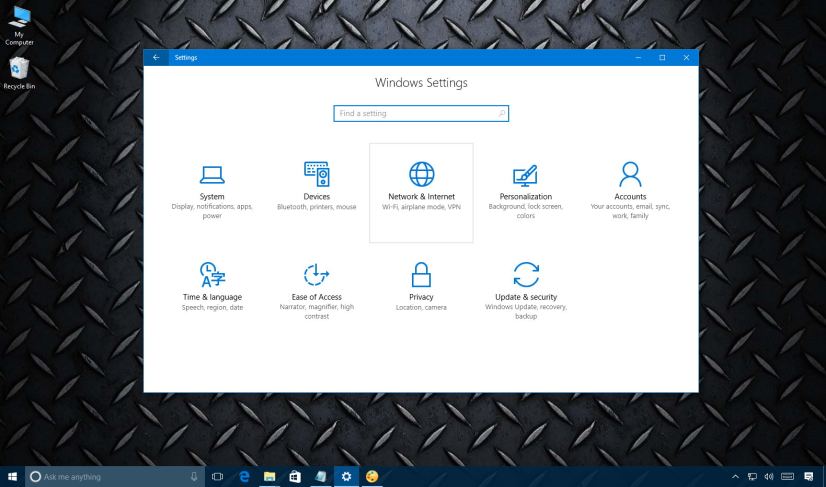Launch Microsoft Edge from the taskbar
Screen dimensions: 826x487
click(244, 476)
